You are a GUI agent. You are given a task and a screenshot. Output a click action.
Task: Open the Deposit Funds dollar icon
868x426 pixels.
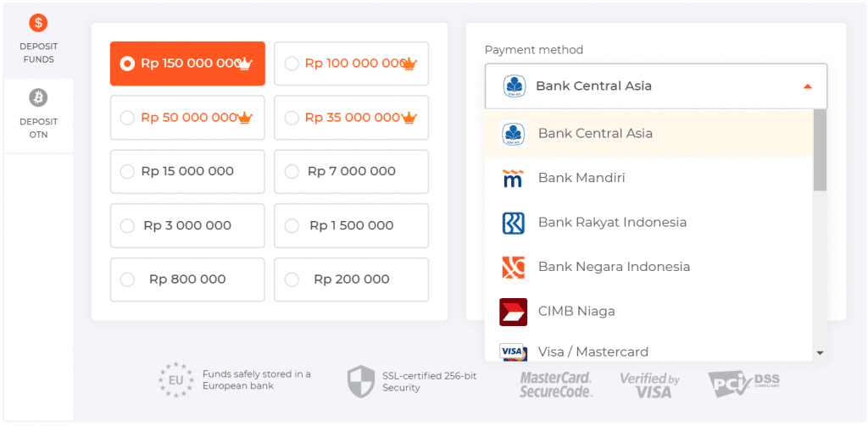(x=38, y=23)
